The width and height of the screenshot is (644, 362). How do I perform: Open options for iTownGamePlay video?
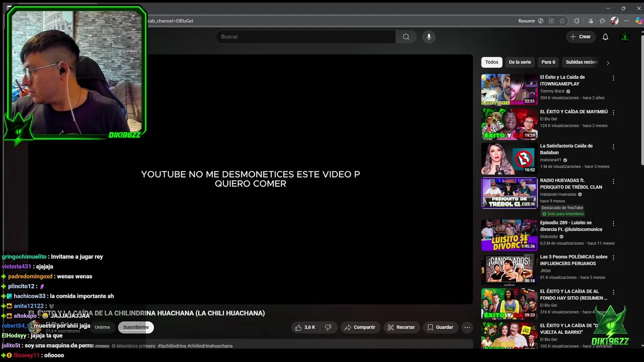[613, 78]
